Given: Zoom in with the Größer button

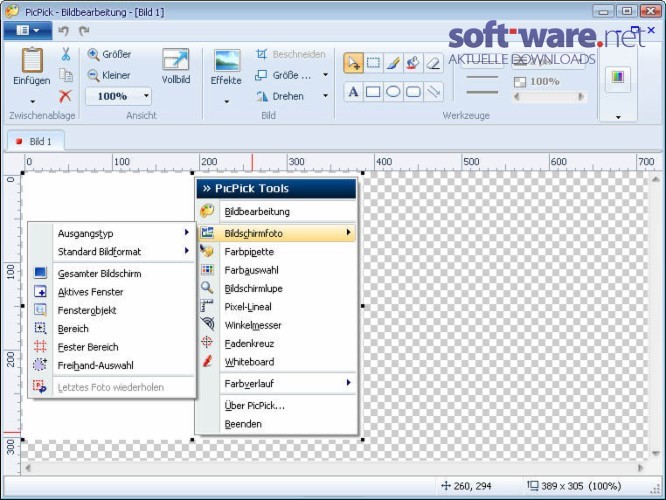Looking at the screenshot, I should pos(110,54).
